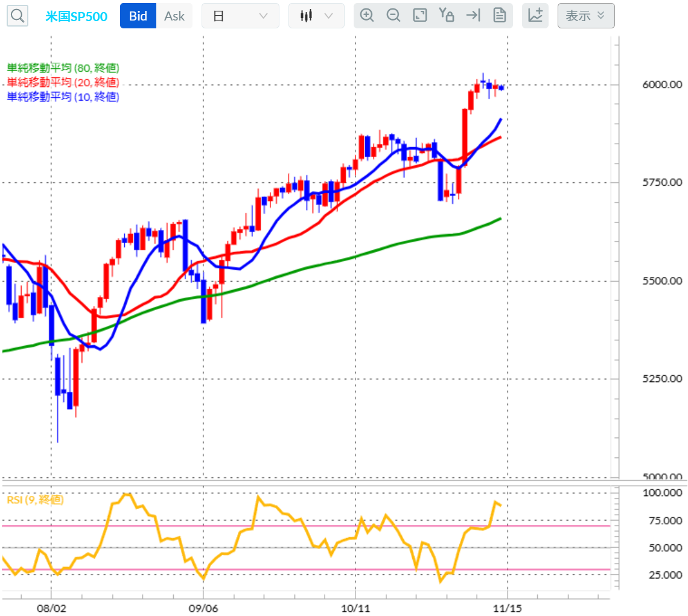This screenshot has width=688, height=616.
Task: Click the 75.000 RSI axis label
Action: point(665,521)
